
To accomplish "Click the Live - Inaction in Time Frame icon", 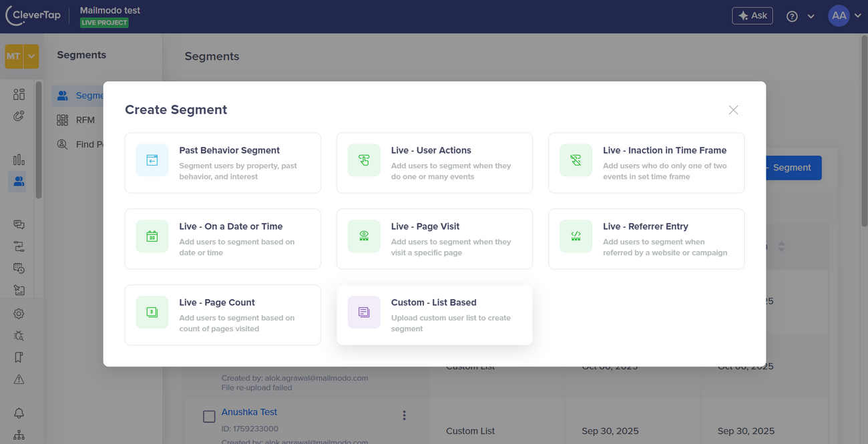I will 576,160.
